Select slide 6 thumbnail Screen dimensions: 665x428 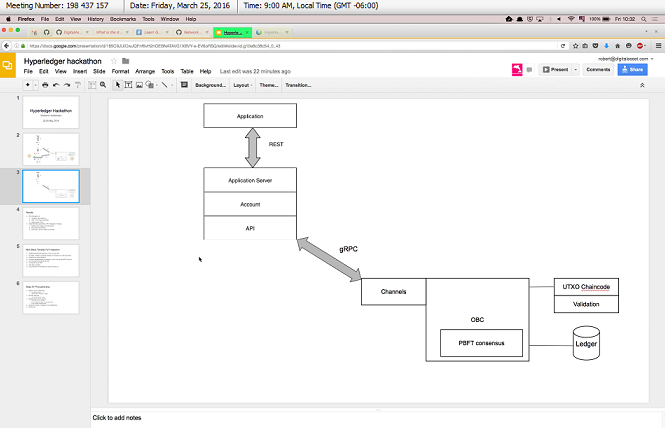pyautogui.click(x=51, y=298)
